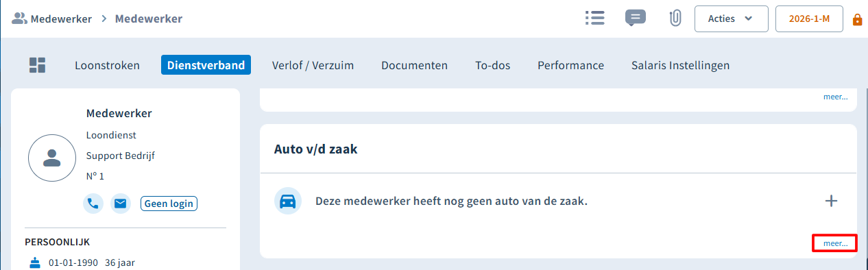868x270 pixels.
Task: Switch to the Performance tab
Action: (570, 65)
